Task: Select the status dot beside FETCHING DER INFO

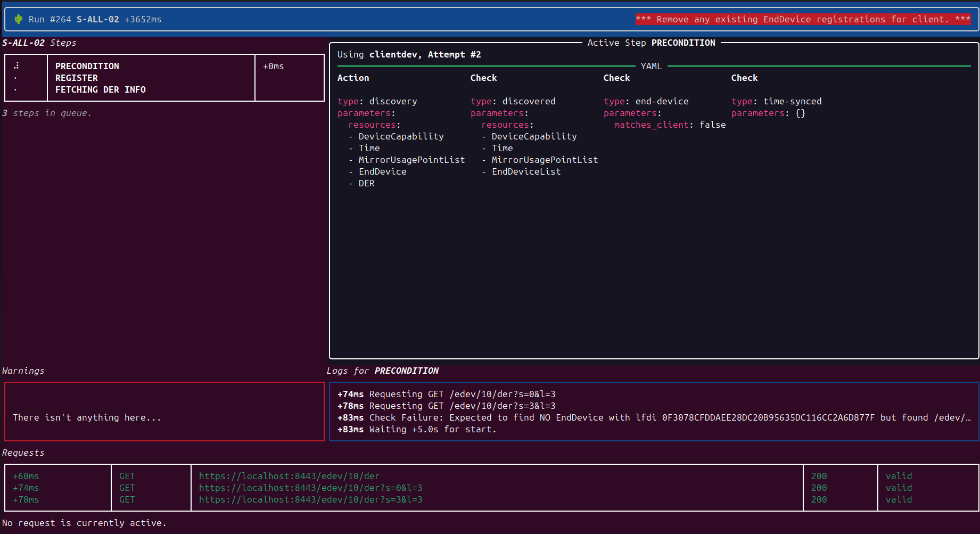Action: coord(17,89)
